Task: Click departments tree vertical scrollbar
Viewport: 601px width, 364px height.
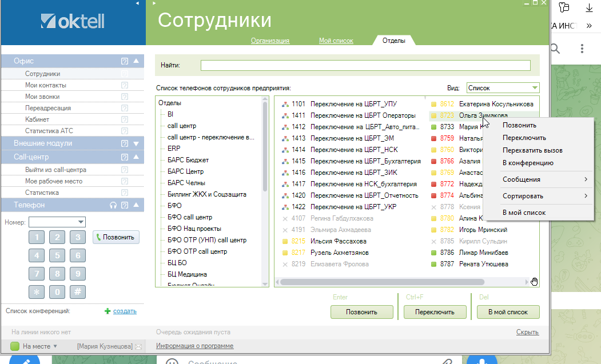Action: (265, 147)
